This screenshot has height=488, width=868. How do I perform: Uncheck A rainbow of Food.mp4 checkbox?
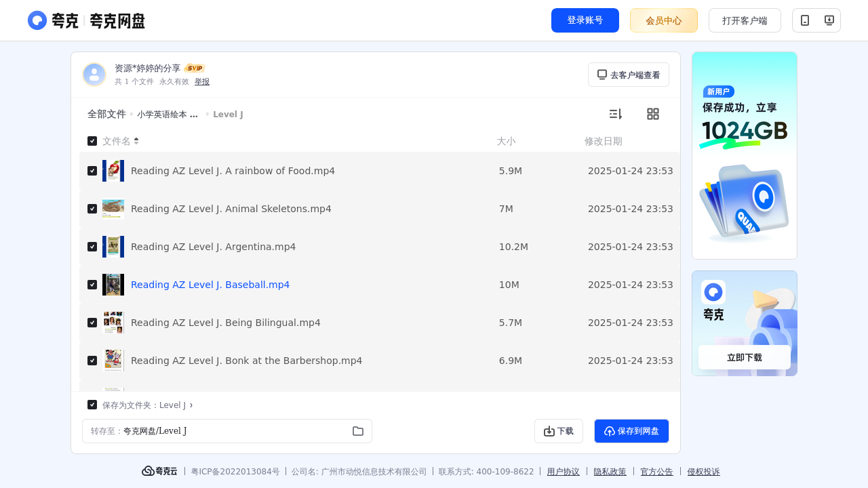click(92, 171)
